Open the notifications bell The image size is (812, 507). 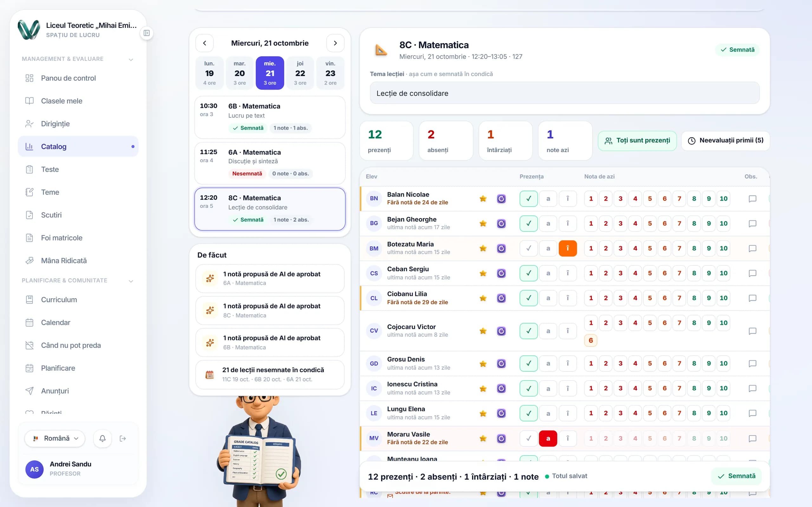pos(102,438)
